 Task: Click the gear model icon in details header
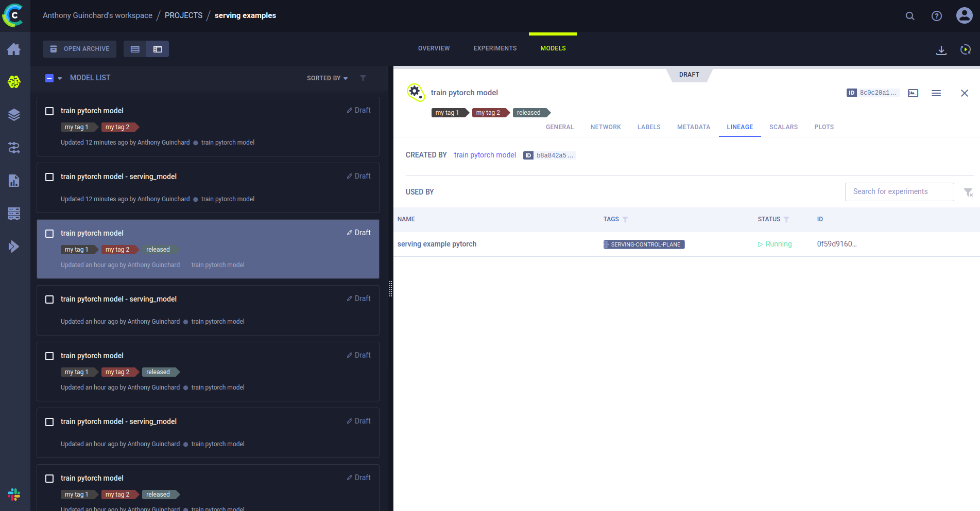tap(416, 92)
